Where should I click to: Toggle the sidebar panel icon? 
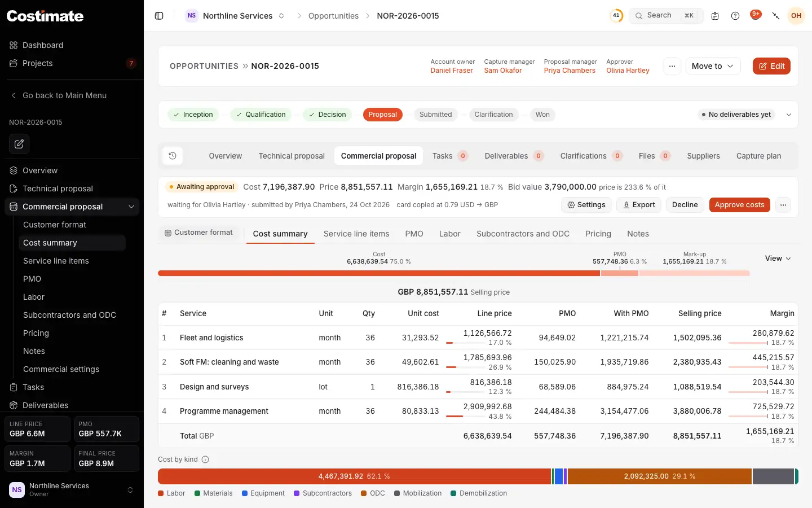159,16
